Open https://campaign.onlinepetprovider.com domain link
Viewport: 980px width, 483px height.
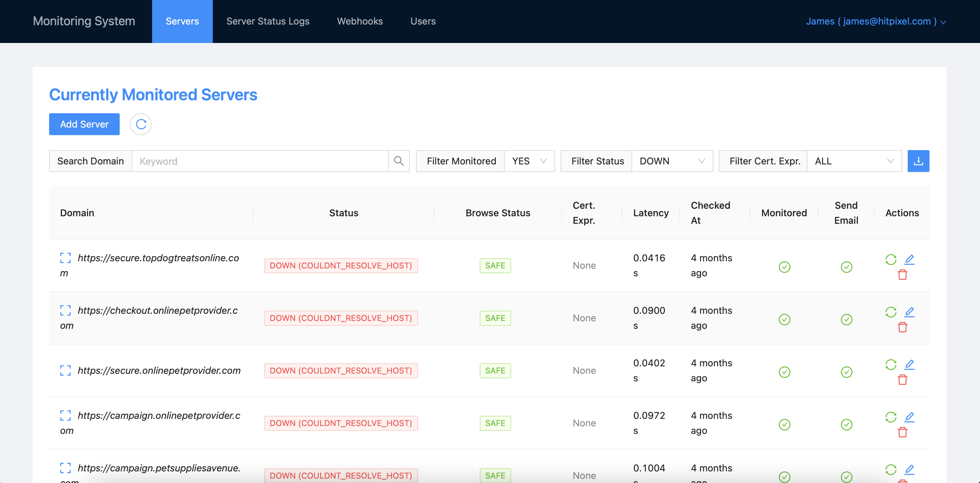point(150,423)
